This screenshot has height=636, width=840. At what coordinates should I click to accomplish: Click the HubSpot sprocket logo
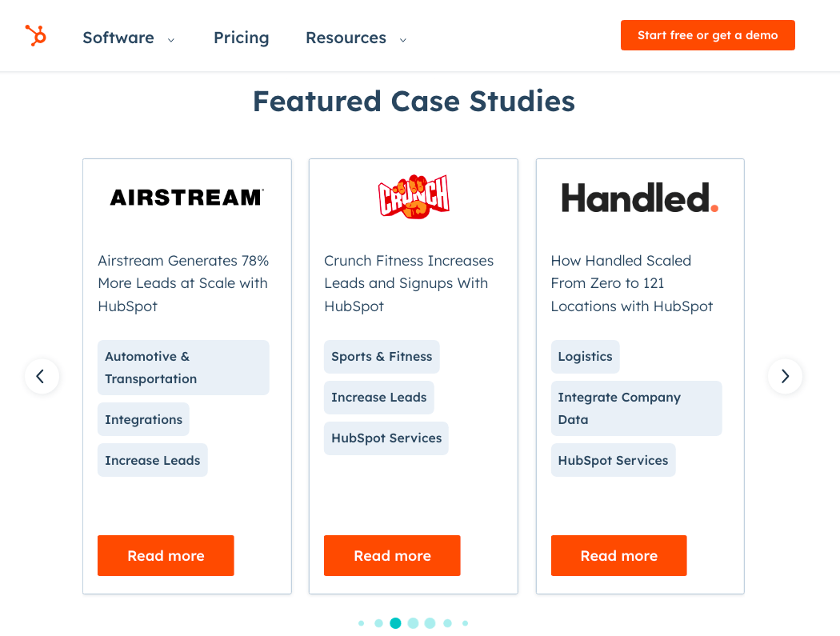(x=36, y=35)
